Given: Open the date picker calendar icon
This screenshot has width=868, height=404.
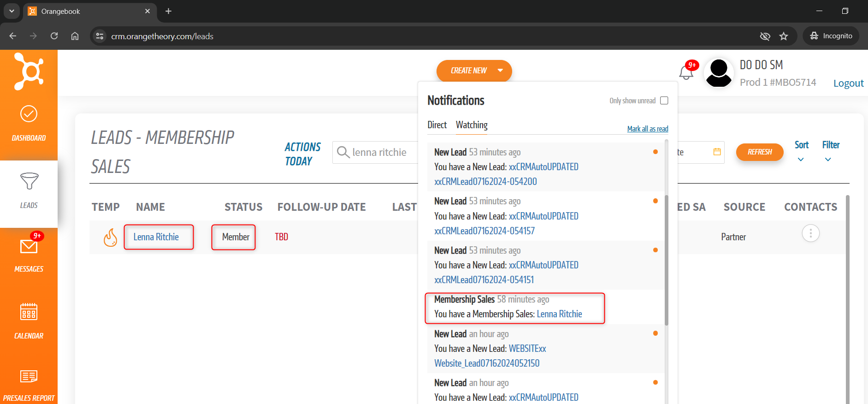Looking at the screenshot, I should [717, 152].
